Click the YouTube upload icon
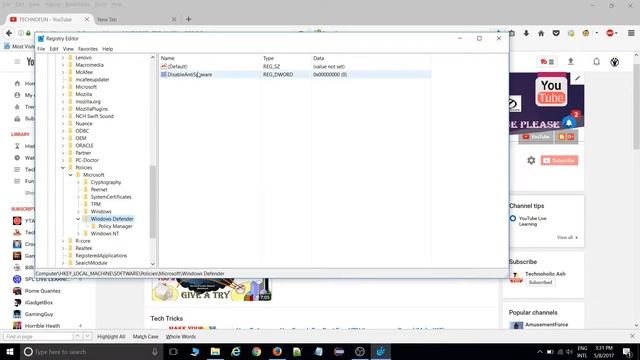This screenshot has width=640, height=360. coord(571,62)
